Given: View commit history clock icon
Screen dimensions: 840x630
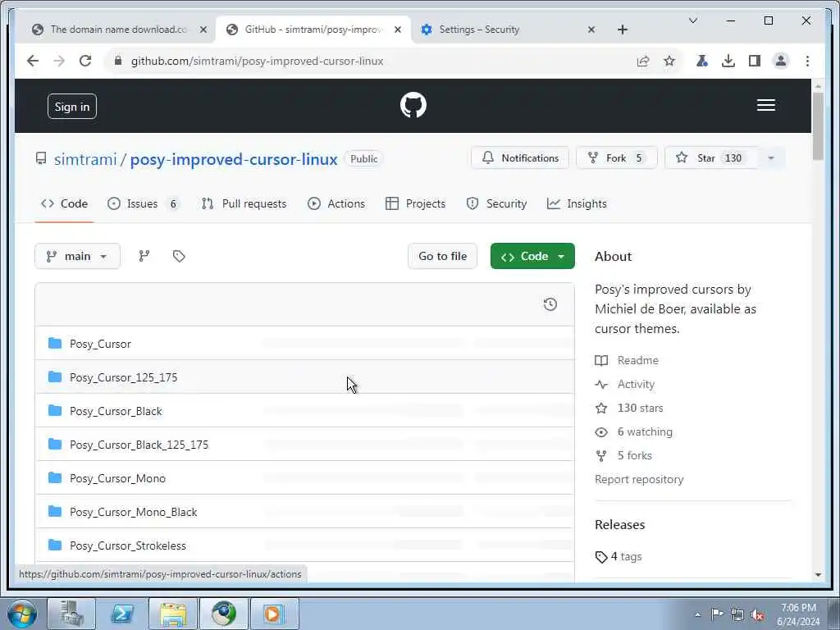Looking at the screenshot, I should [x=550, y=304].
